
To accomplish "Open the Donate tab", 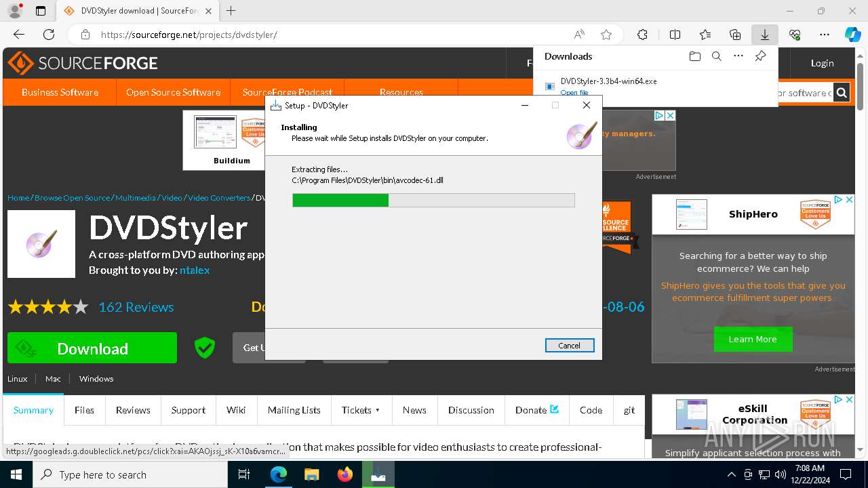I will [537, 410].
